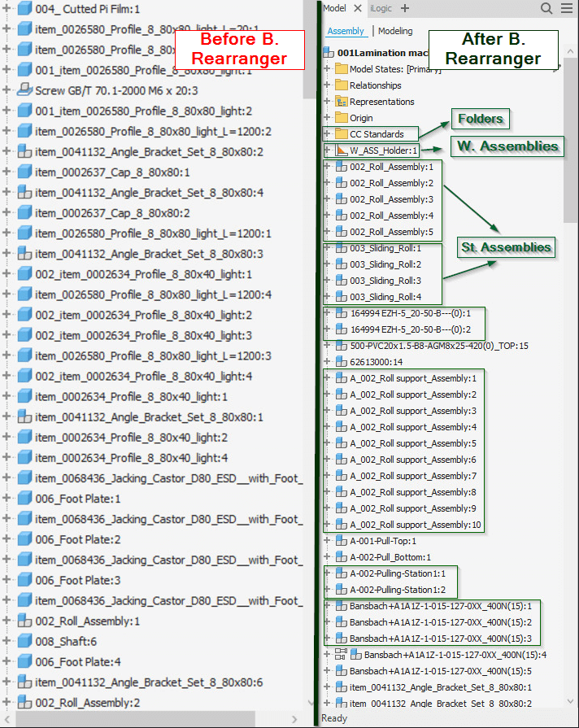Image resolution: width=579 pixels, height=728 pixels.
Task: Click the pattern icon beside Bansbach (15):4
Action: click(x=341, y=655)
